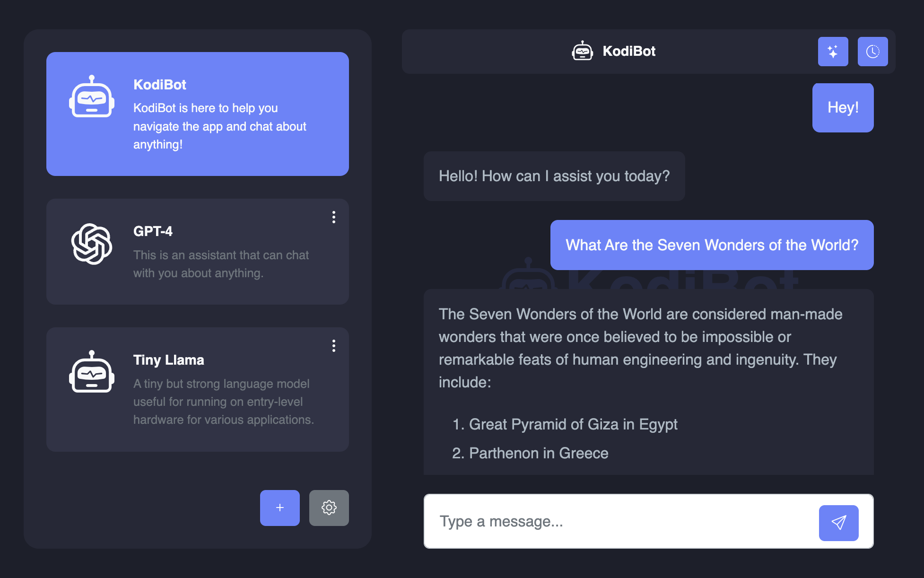Open the three-dot menu on Tiny Llama
The height and width of the screenshot is (578, 924).
click(x=334, y=346)
